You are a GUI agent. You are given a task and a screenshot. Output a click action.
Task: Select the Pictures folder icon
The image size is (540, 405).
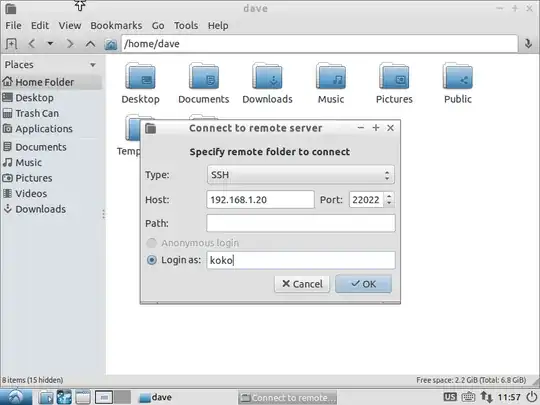click(x=394, y=76)
